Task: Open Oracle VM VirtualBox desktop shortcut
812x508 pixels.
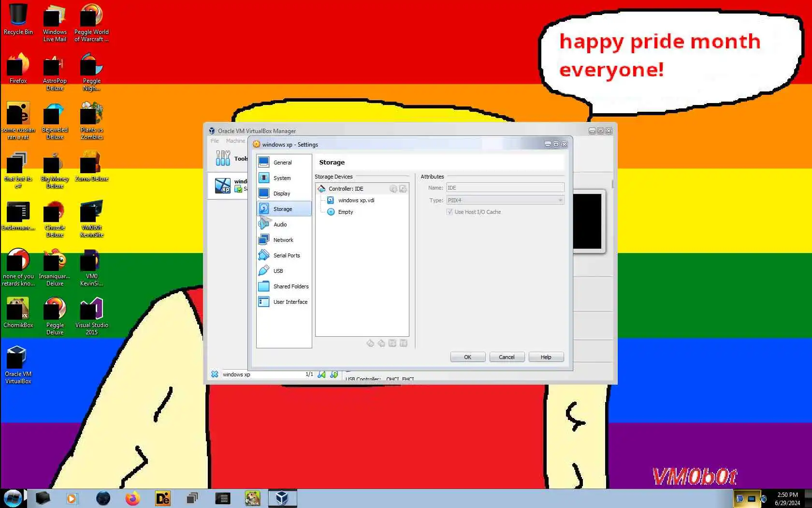Action: coord(18,365)
